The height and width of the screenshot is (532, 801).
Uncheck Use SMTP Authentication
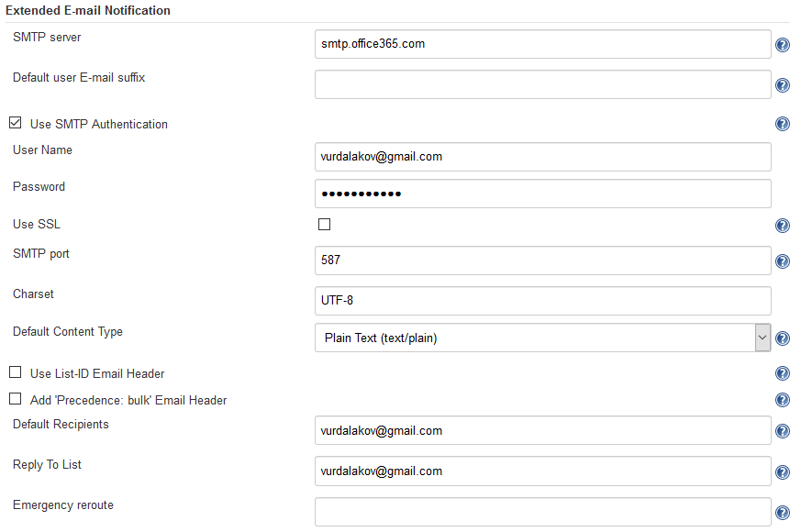point(15,123)
